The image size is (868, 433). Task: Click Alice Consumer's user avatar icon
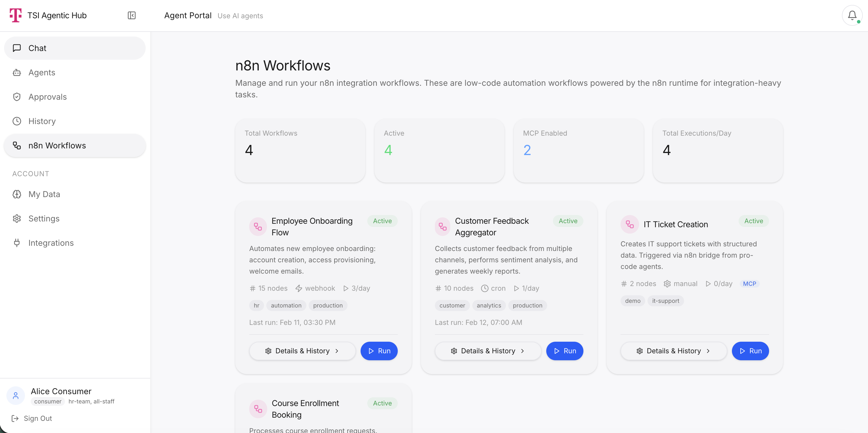pyautogui.click(x=16, y=396)
